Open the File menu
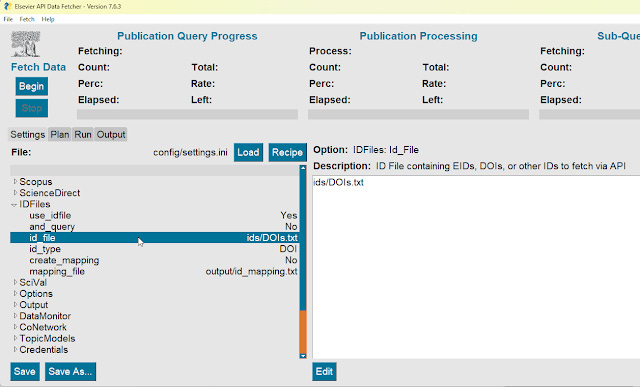This screenshot has height=387, width=640. click(8, 19)
